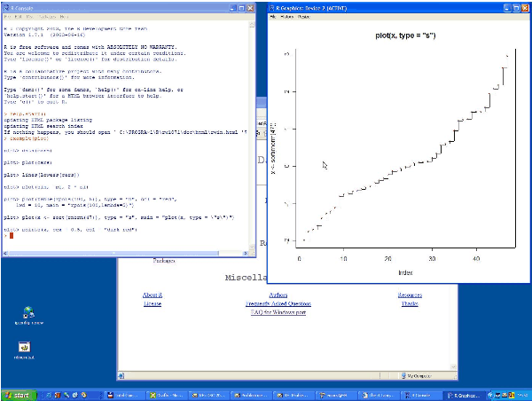The image size is (532, 401).
Task: Switch to R Graphics taskbar button
Action: 463,394
